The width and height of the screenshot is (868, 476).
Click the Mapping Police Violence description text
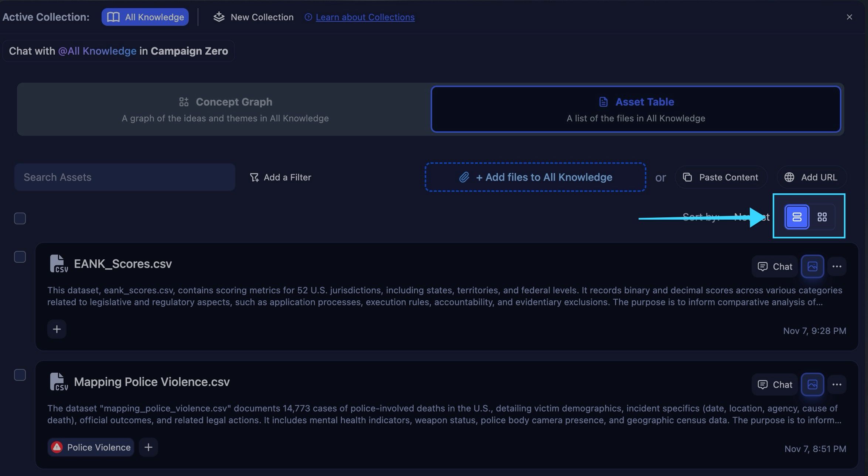[x=444, y=414]
